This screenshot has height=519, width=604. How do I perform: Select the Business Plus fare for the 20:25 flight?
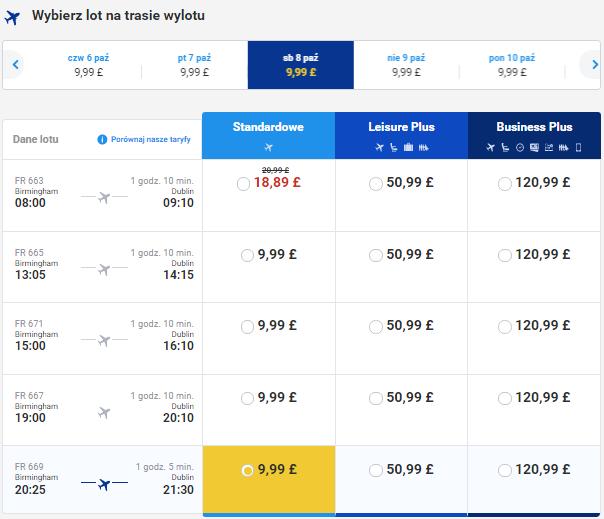pos(505,470)
